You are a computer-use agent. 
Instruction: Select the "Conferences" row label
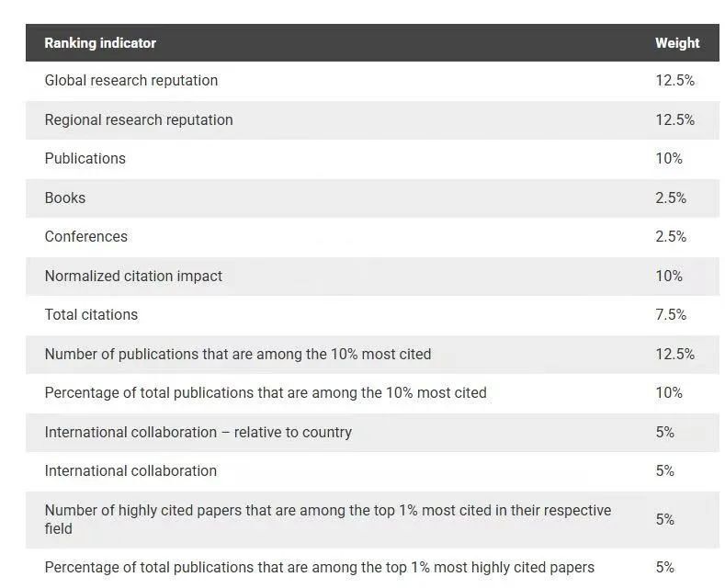(x=86, y=237)
